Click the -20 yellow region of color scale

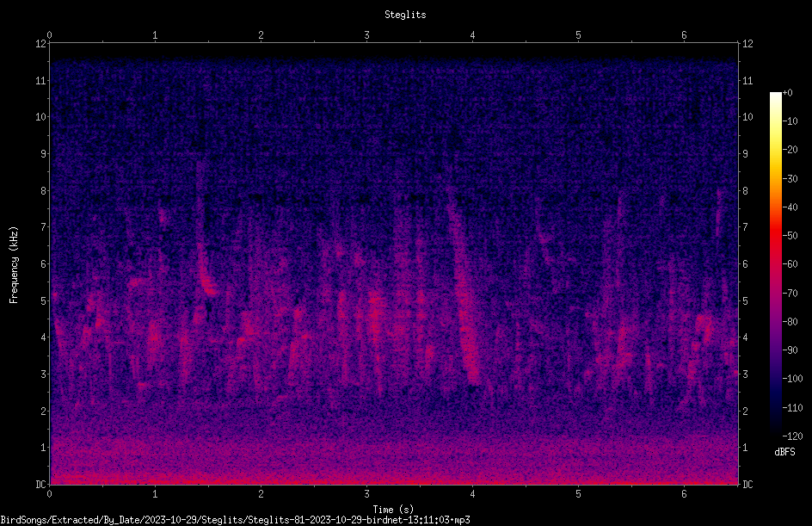coord(776,150)
